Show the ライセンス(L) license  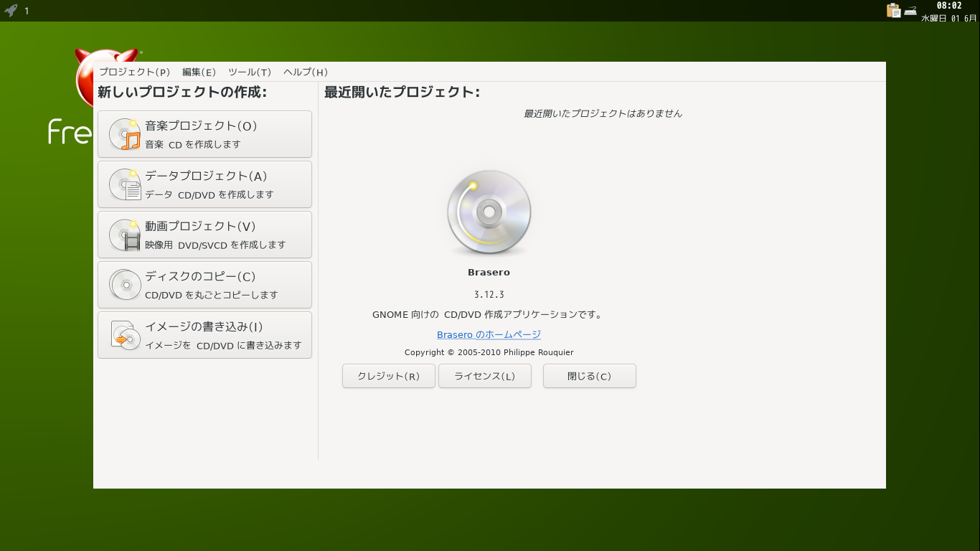tap(484, 376)
